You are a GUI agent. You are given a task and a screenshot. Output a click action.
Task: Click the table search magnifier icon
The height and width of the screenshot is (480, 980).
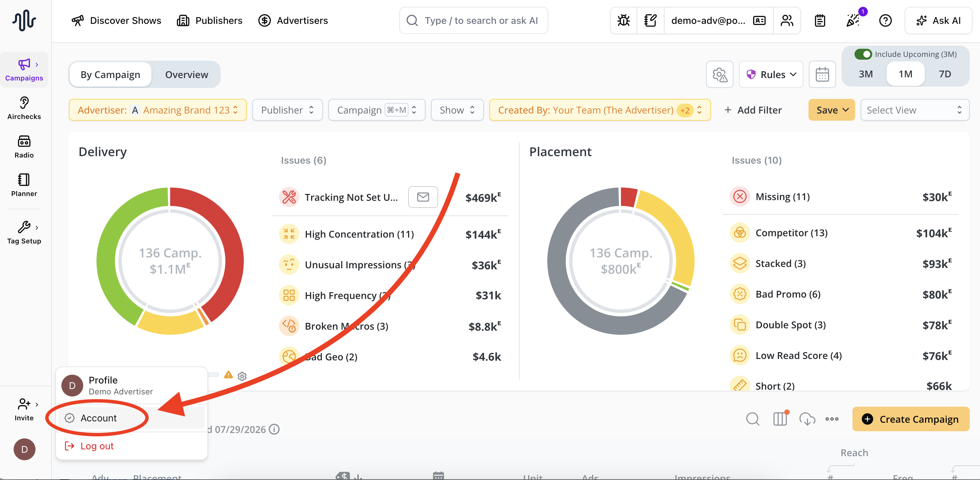tap(752, 419)
